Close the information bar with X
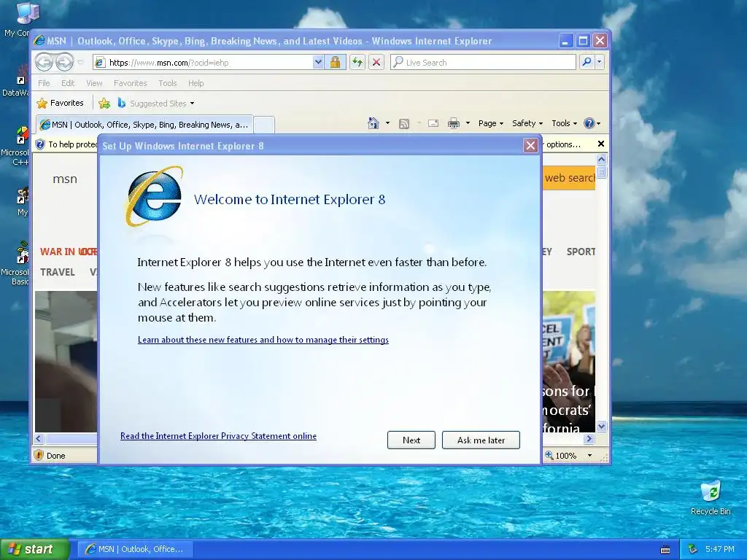Image resolution: width=747 pixels, height=560 pixels. pos(601,144)
